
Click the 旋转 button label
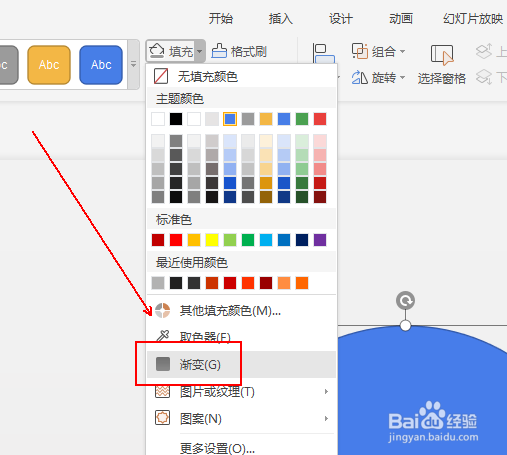coord(384,78)
